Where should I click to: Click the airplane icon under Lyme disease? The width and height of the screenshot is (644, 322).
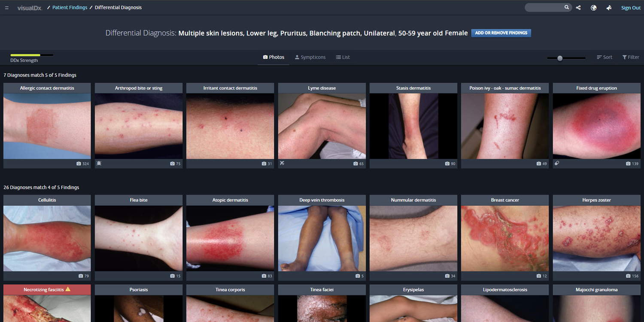282,163
